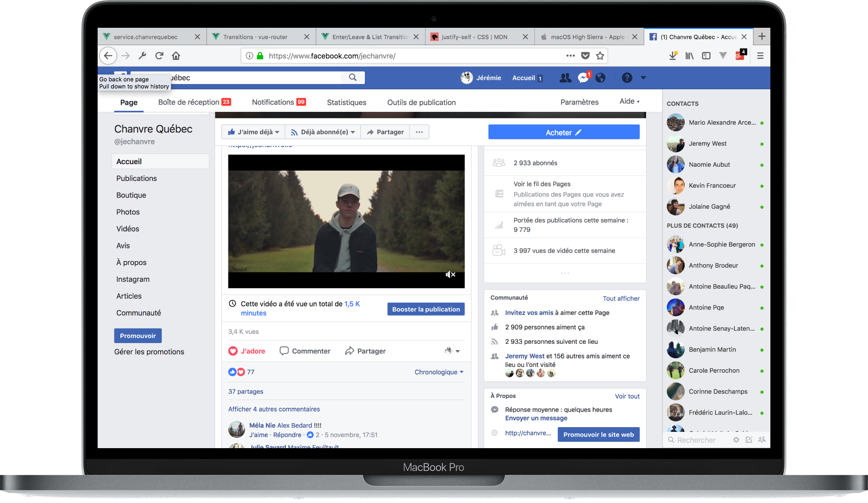Screen dimensions: 868x503
Task: Open the account dropdown arrow in header
Action: 643,78
